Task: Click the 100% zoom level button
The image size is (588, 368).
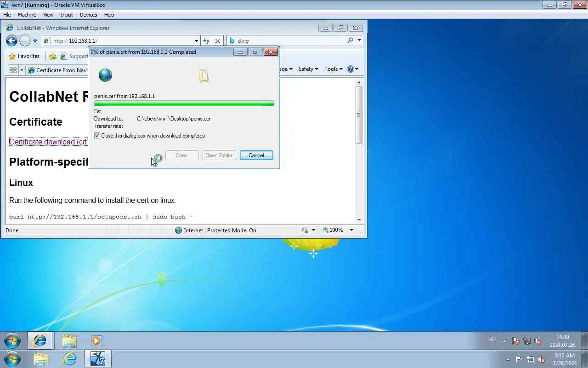Action: (333, 230)
